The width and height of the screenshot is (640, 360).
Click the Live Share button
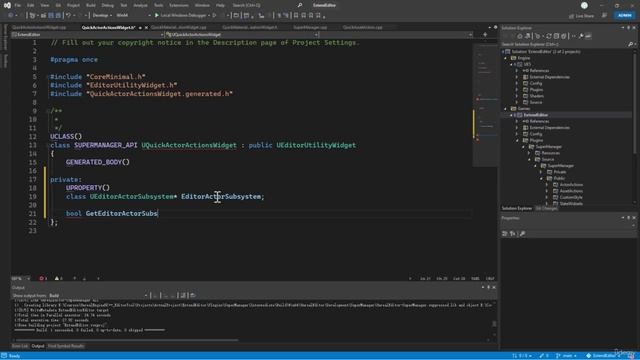point(581,16)
